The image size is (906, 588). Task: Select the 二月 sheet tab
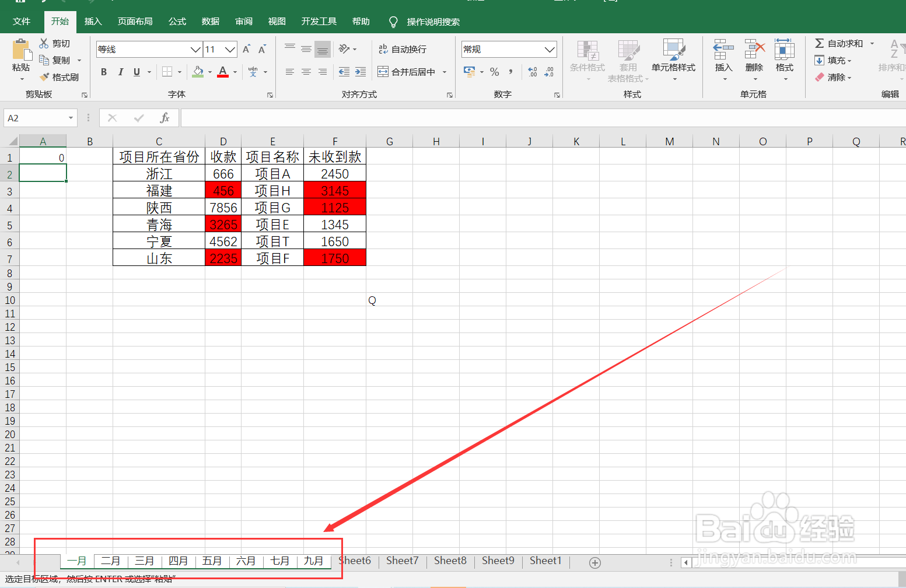click(110, 561)
